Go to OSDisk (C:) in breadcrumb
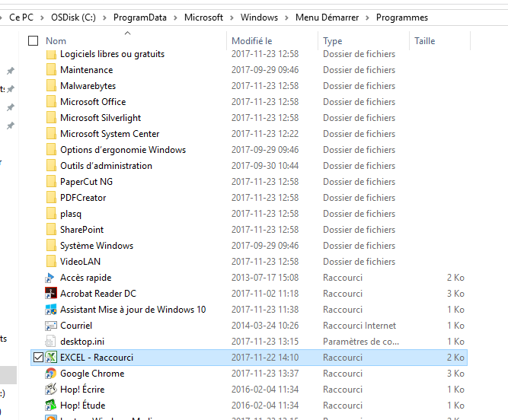The image size is (508, 420). pyautogui.click(x=74, y=17)
